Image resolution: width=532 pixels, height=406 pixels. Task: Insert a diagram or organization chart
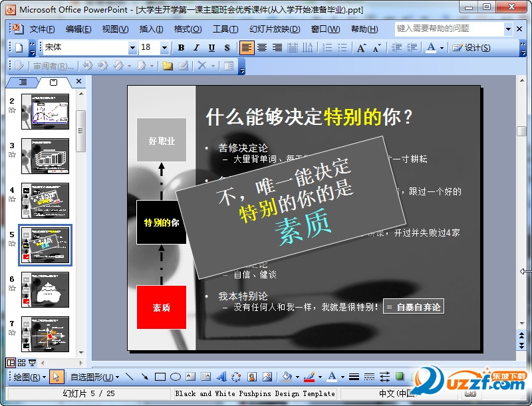click(237, 377)
